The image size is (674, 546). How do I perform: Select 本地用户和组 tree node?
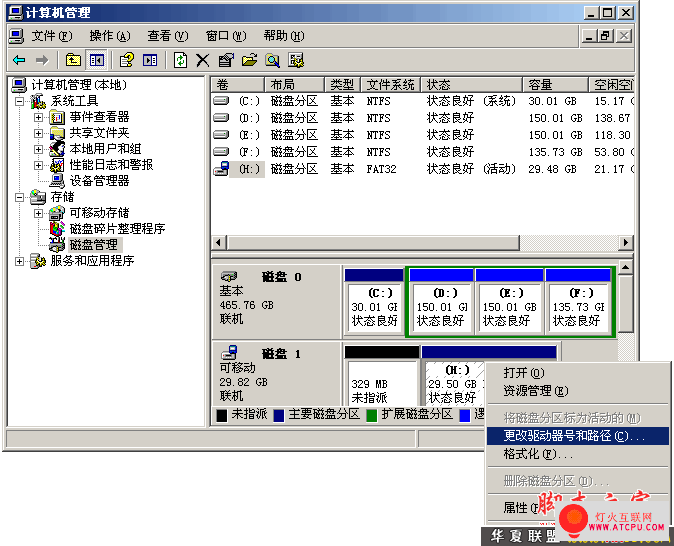click(105, 149)
